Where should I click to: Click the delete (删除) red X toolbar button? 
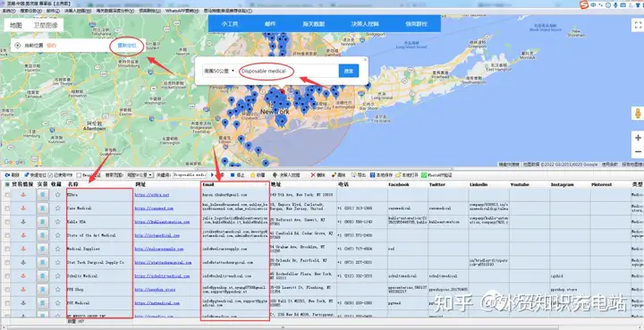[318, 175]
